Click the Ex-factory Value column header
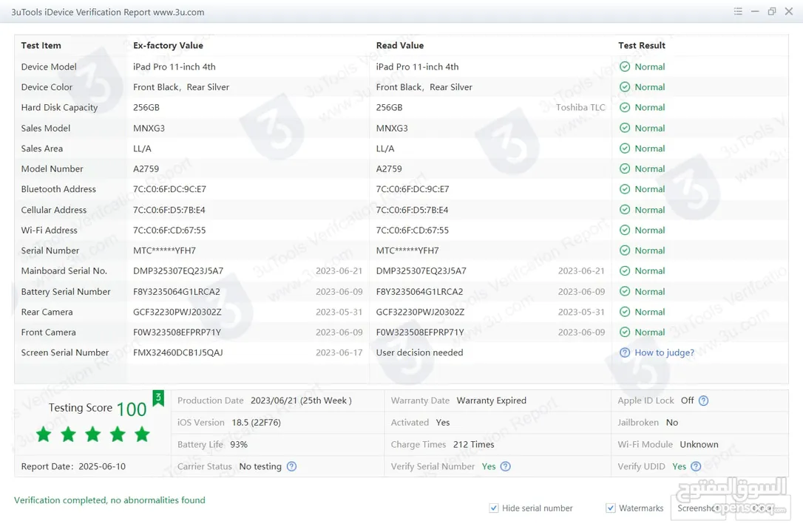 click(168, 46)
